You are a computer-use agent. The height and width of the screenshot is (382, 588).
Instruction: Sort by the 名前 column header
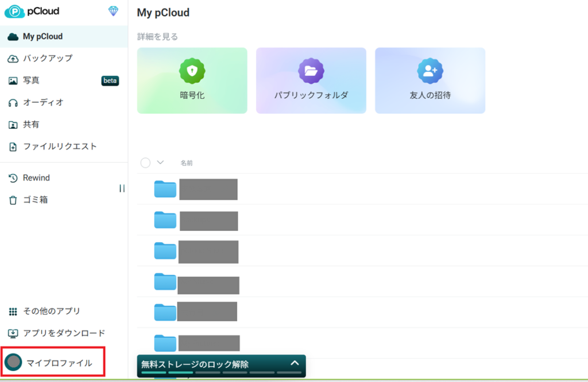pyautogui.click(x=187, y=163)
